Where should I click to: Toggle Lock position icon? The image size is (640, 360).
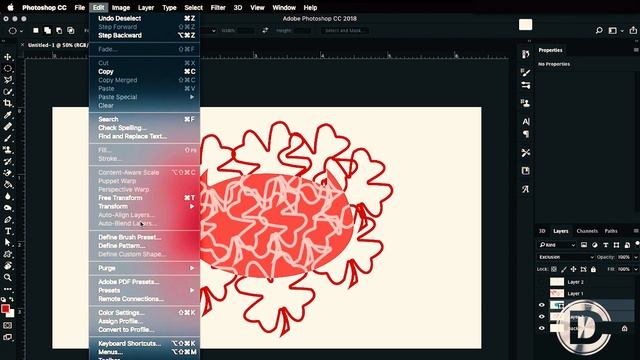pos(573,269)
